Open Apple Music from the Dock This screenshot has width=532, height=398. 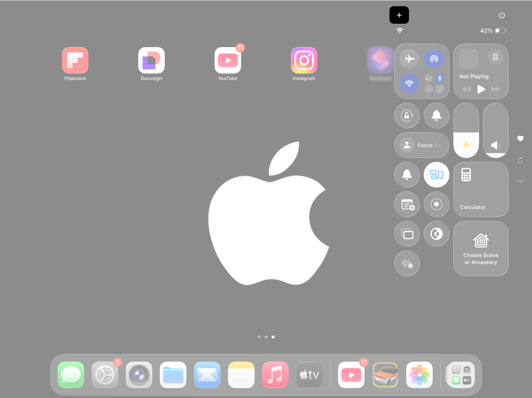275,375
